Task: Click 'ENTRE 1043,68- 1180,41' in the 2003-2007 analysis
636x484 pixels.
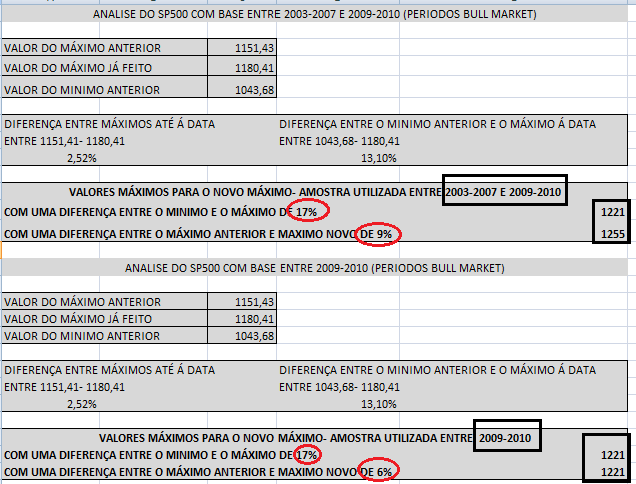Action: (339, 141)
